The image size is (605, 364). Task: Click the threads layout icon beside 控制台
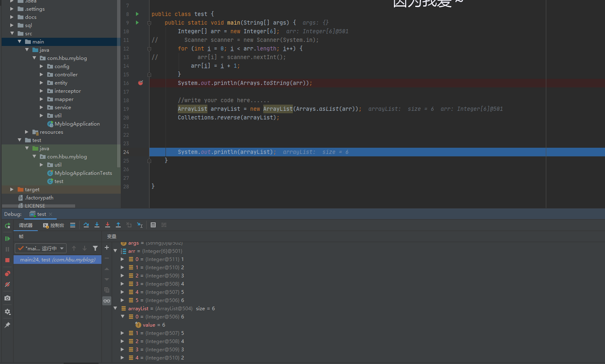pyautogui.click(x=73, y=225)
